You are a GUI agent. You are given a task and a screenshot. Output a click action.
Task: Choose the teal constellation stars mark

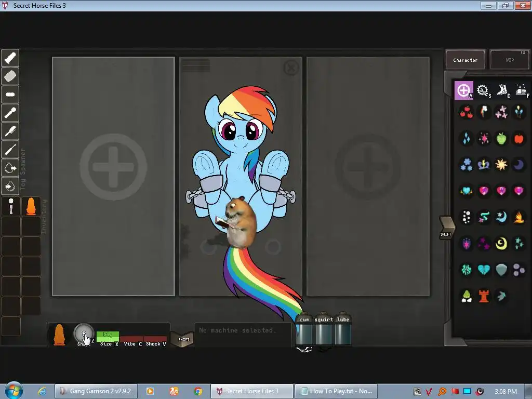tap(519, 244)
